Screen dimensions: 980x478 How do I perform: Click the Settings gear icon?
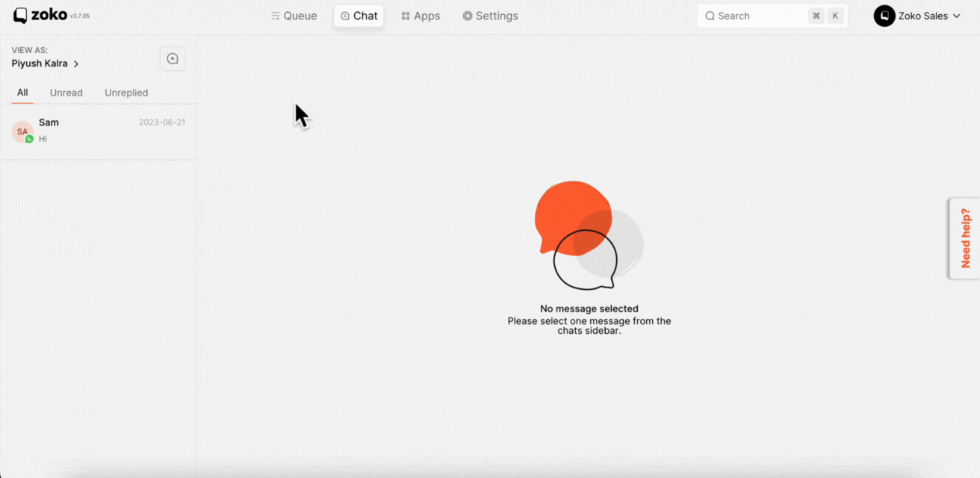coord(468,16)
